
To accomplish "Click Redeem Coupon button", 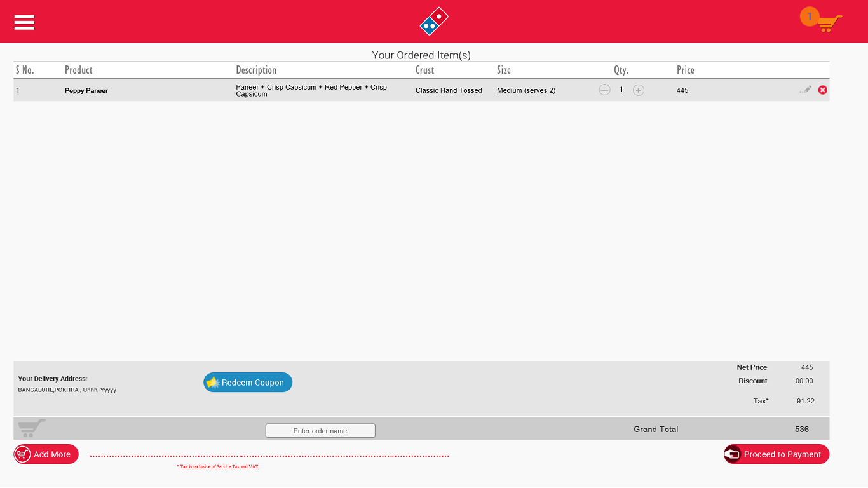I will pos(248,383).
